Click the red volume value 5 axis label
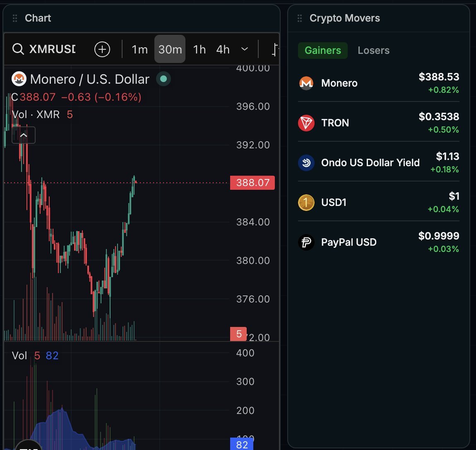 (x=238, y=334)
